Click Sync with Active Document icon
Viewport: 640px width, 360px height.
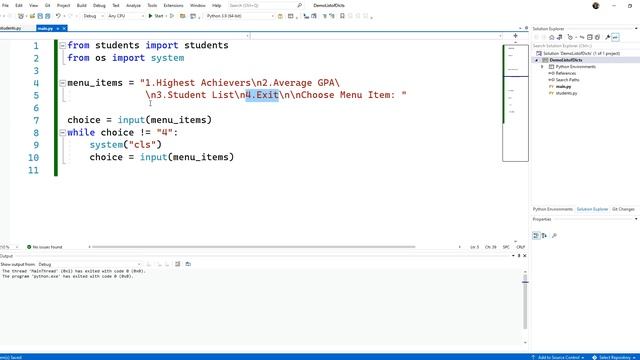point(582,37)
